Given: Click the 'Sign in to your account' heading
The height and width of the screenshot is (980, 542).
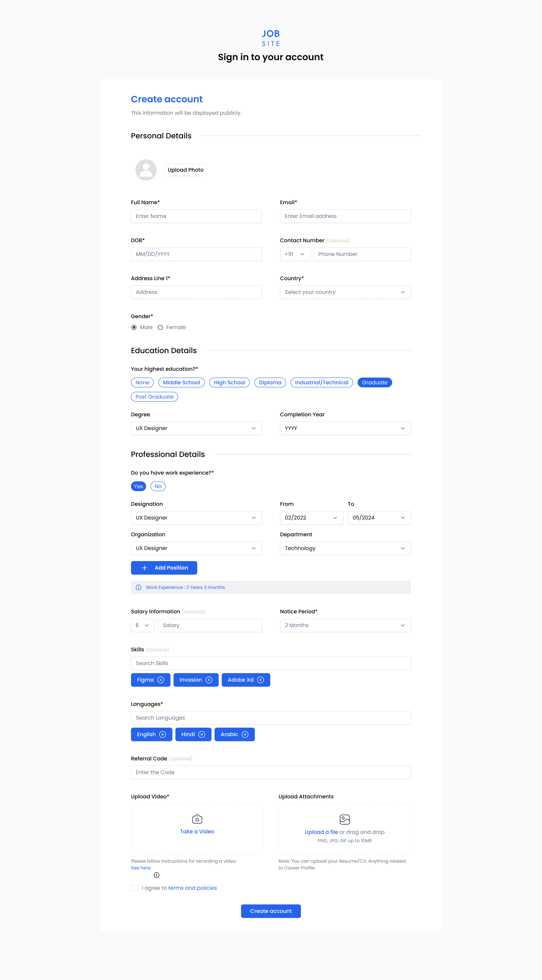Looking at the screenshot, I should click(271, 57).
